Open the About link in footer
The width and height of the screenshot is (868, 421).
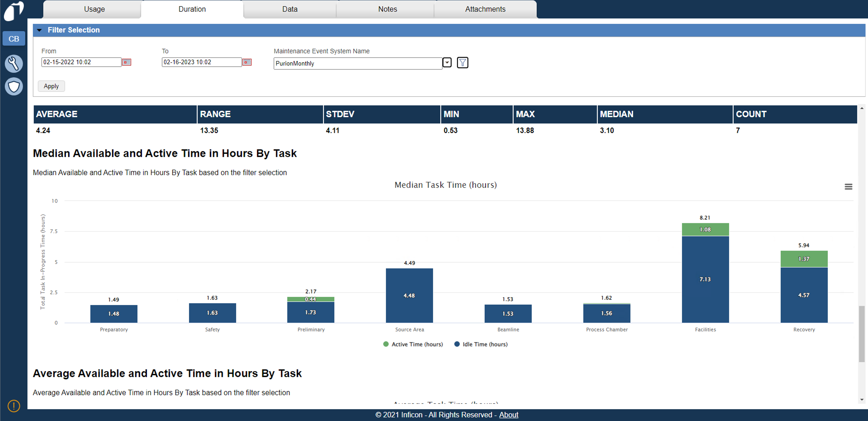coord(508,415)
